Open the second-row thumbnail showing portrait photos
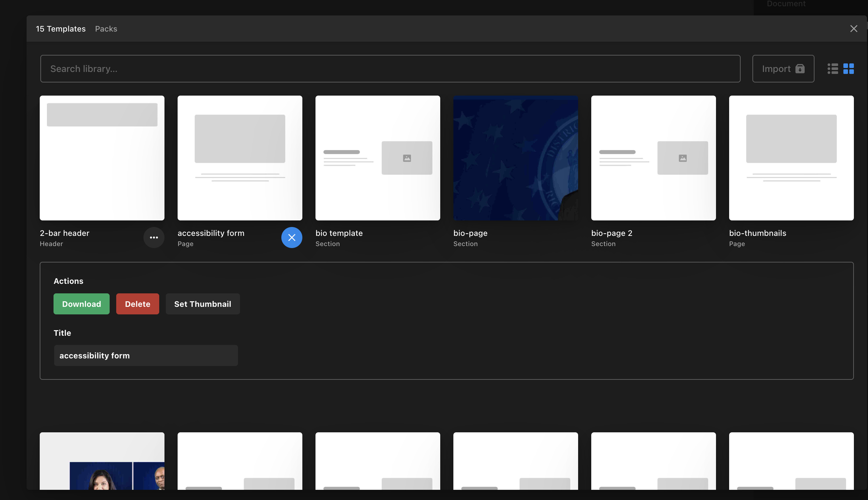The image size is (868, 500). (x=102, y=461)
